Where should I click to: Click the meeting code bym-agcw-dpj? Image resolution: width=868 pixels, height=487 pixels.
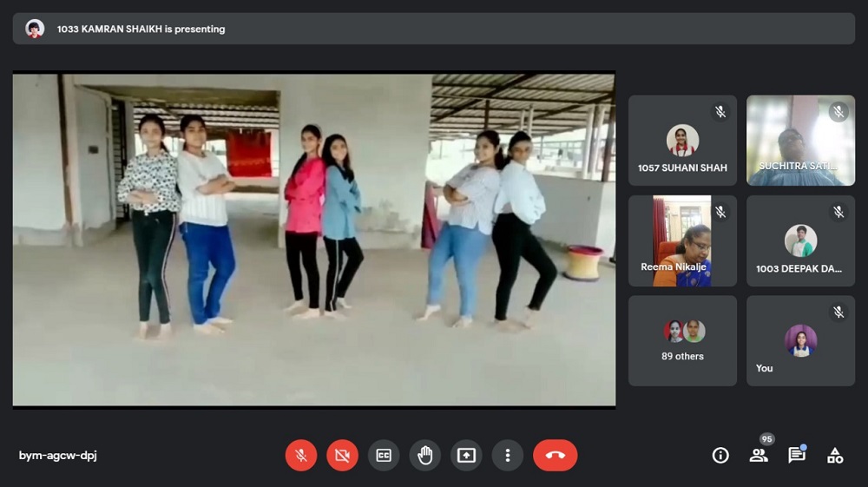(x=58, y=456)
